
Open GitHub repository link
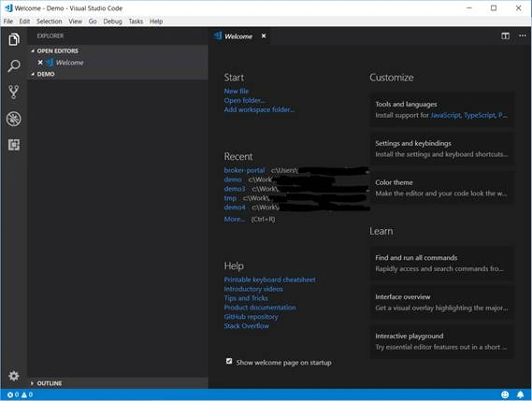click(251, 317)
